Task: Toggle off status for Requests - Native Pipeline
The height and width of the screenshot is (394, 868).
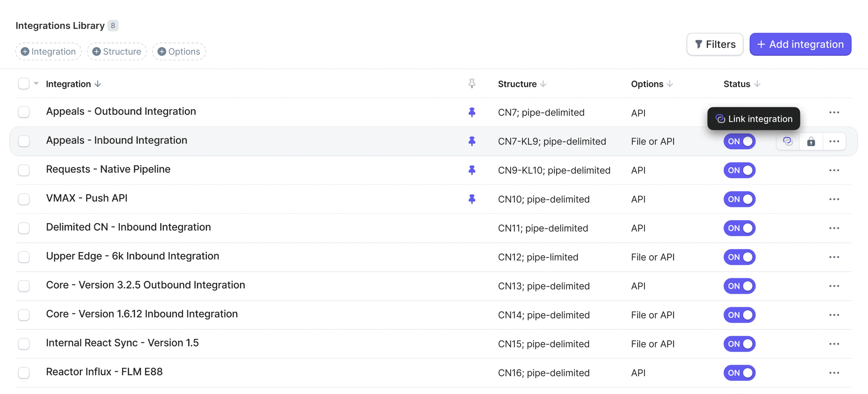Action: (739, 170)
